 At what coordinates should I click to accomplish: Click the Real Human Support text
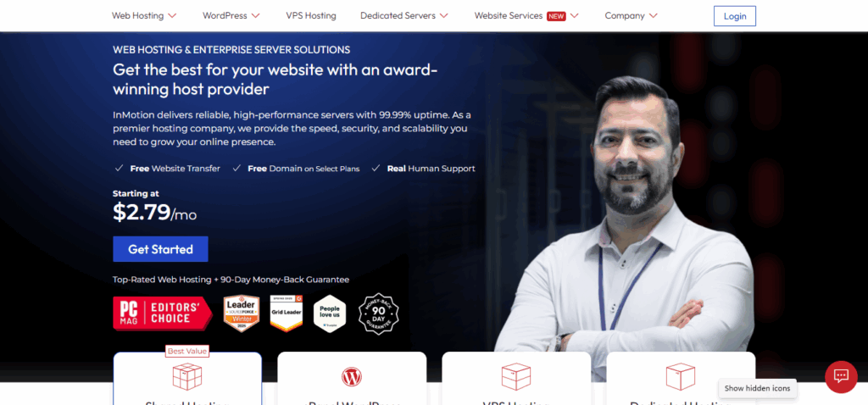pyautogui.click(x=431, y=169)
